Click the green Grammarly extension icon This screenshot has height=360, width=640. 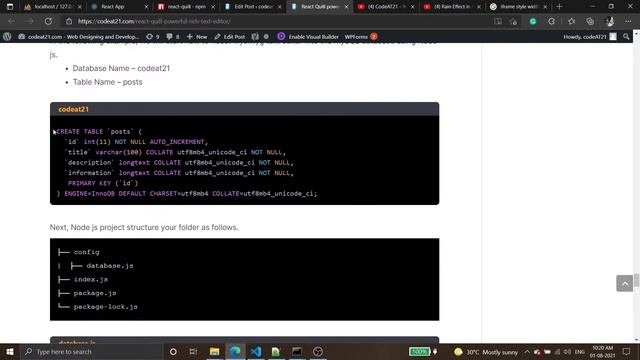coord(533,21)
